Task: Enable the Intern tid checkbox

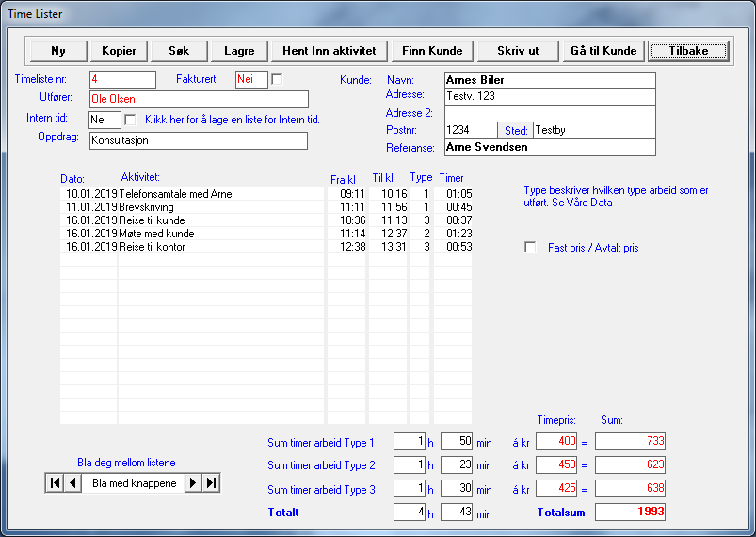Action: point(130,120)
